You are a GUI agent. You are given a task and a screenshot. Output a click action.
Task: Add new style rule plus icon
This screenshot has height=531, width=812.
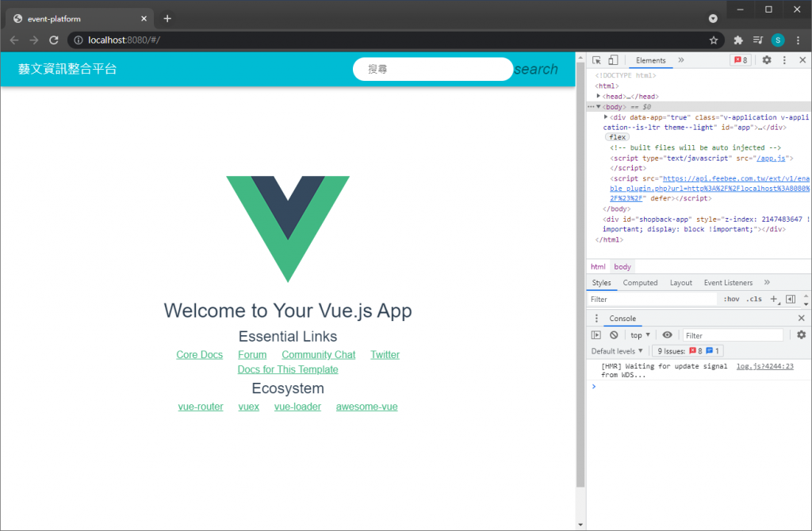click(774, 299)
